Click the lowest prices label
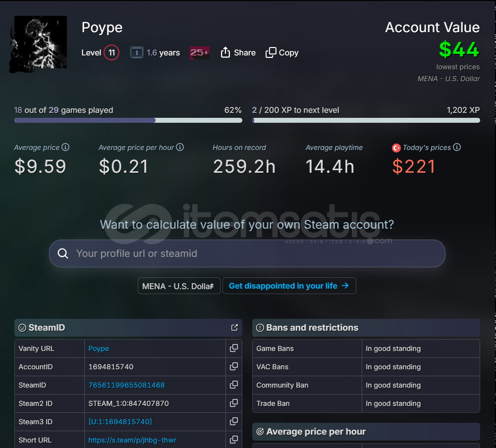Image resolution: width=496 pixels, height=448 pixels. tap(458, 67)
